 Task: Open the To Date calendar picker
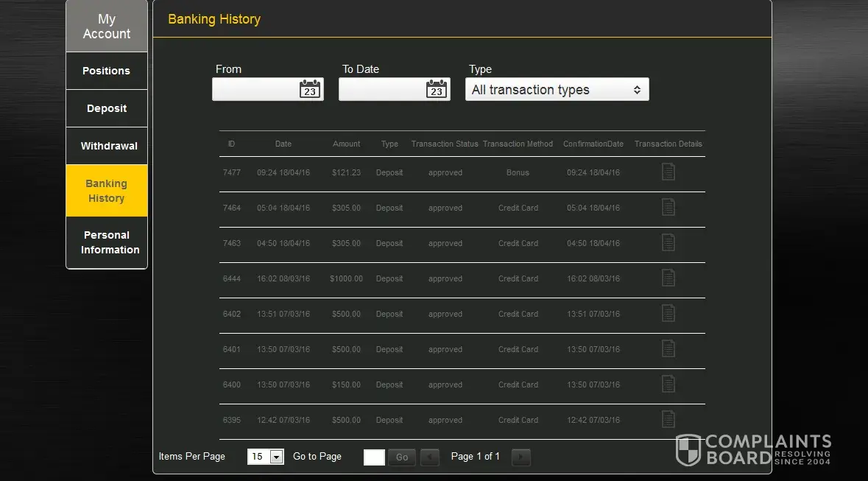[x=437, y=90]
